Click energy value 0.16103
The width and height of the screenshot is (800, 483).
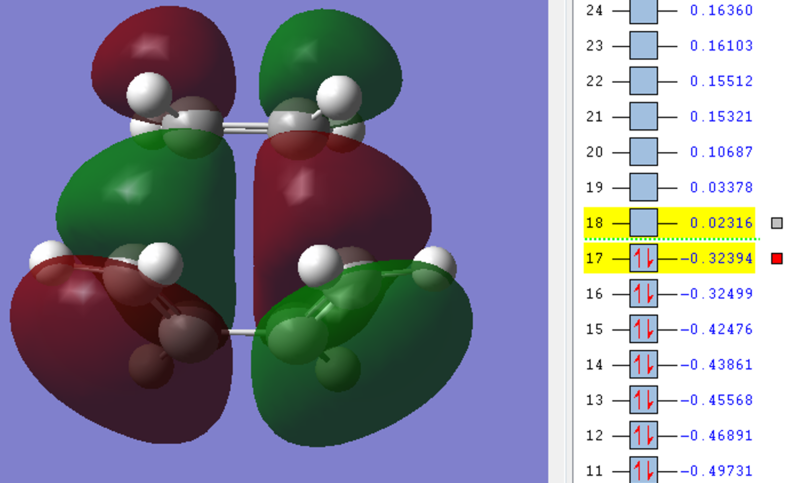[x=721, y=46]
